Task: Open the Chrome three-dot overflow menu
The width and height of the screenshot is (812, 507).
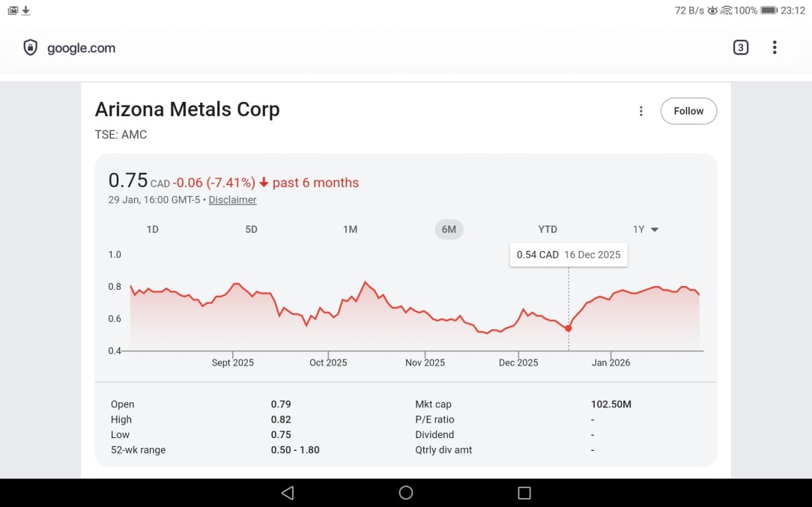Action: (x=775, y=48)
